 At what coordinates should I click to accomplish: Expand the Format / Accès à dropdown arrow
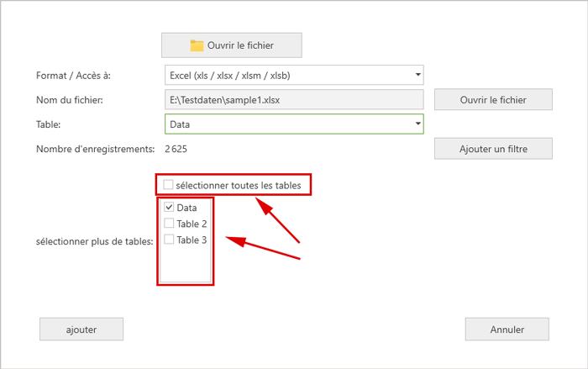coord(417,76)
